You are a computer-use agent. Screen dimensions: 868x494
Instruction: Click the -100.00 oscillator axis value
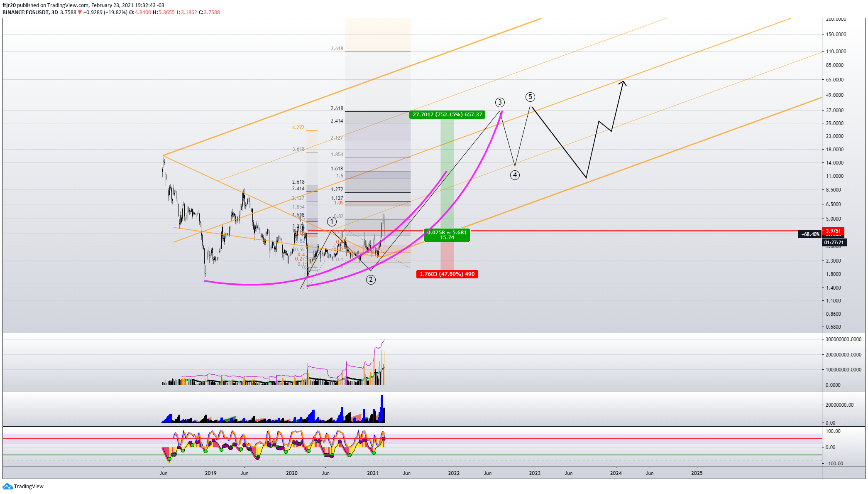[x=834, y=464]
